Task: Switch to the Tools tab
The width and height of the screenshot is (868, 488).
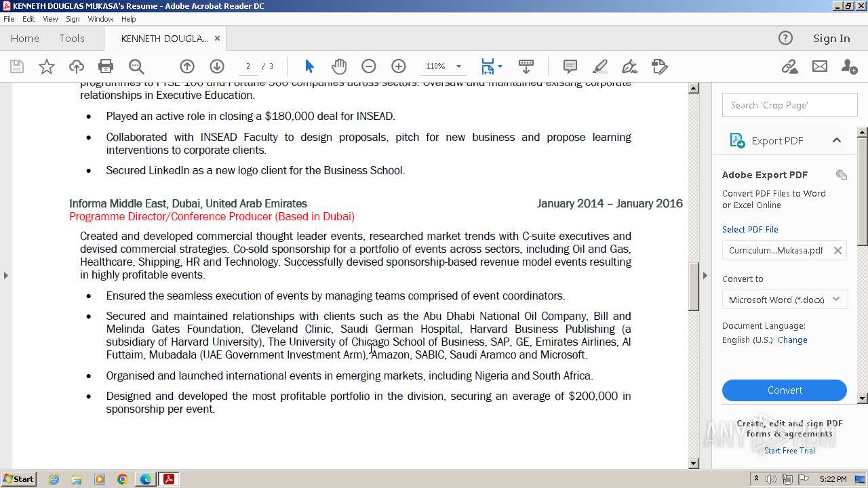Action: 72,39
